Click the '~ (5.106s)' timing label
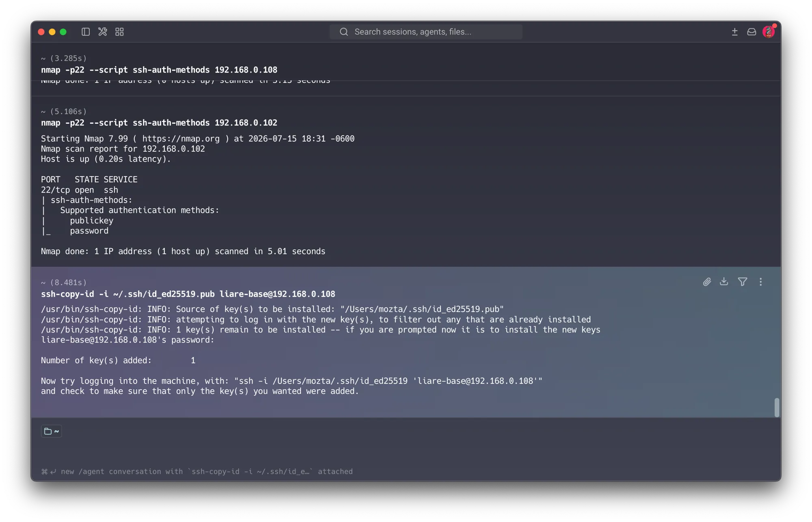 [x=64, y=111]
